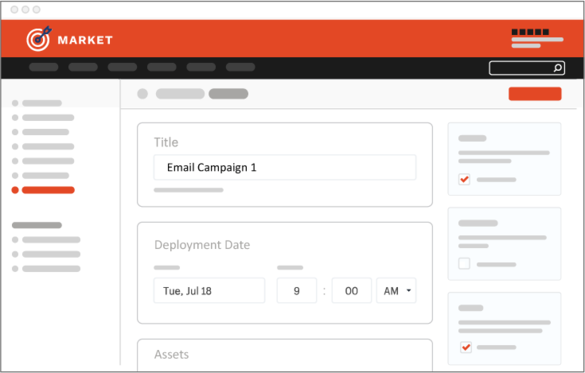
Task: Click the gray circle icon before the breadcrumb
Action: coord(143,94)
